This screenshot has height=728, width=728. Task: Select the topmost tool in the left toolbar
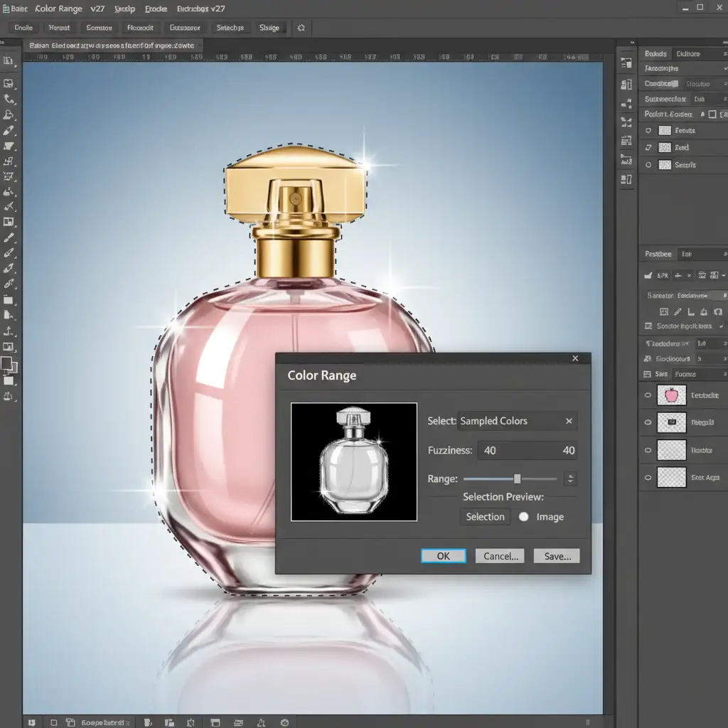click(x=9, y=63)
